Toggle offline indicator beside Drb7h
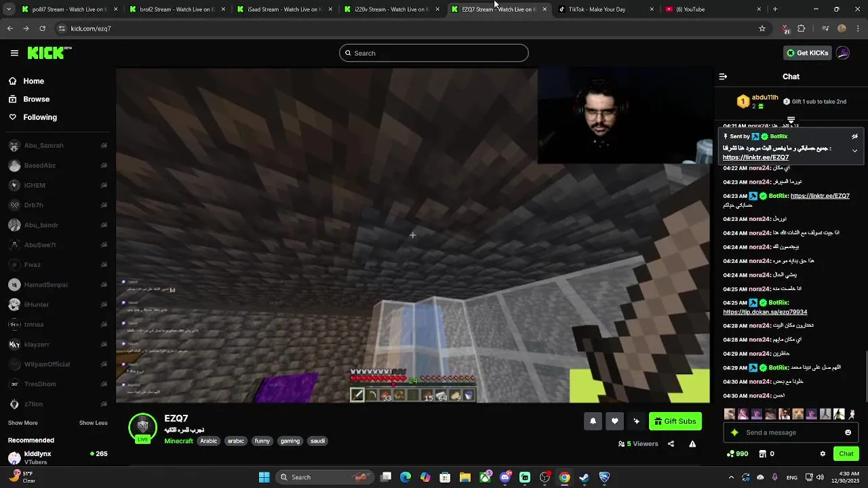The height and width of the screenshot is (488, 868). click(104, 205)
